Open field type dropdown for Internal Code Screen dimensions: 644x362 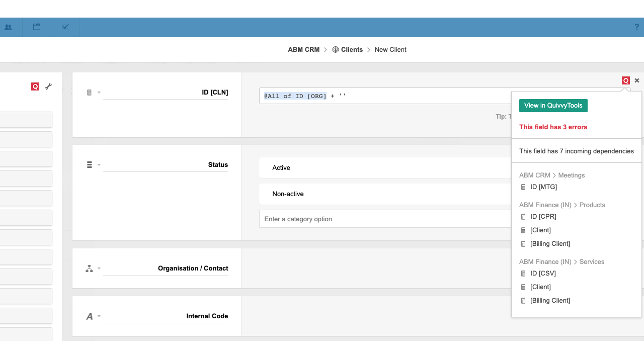[x=93, y=316]
